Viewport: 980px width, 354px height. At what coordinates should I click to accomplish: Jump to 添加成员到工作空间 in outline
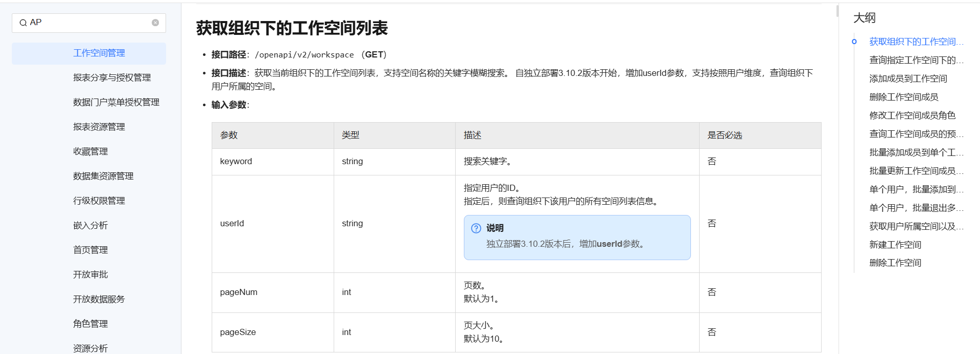point(908,78)
